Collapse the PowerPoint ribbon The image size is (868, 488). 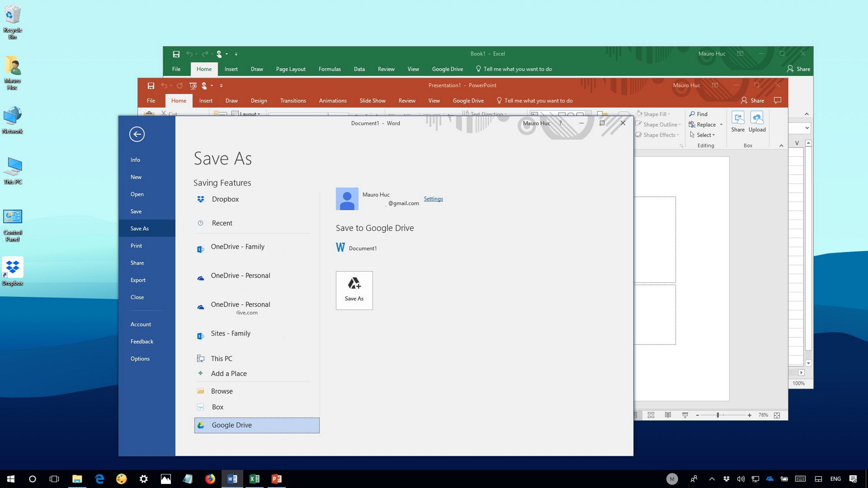click(x=781, y=146)
